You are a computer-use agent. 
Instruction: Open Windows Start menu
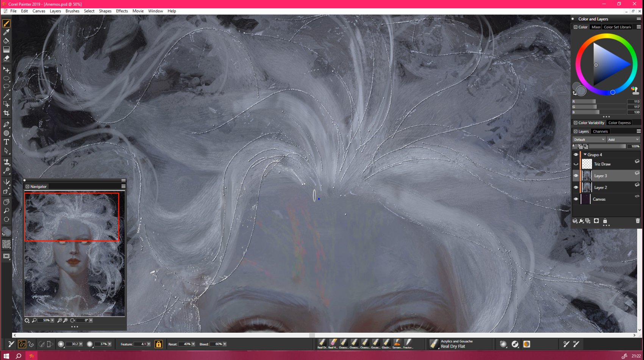tap(6, 356)
